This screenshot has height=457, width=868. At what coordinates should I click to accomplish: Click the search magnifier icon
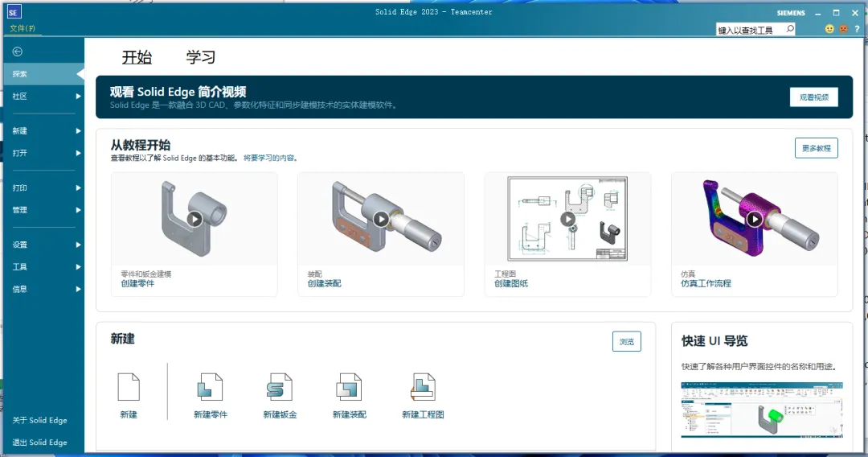click(x=790, y=29)
